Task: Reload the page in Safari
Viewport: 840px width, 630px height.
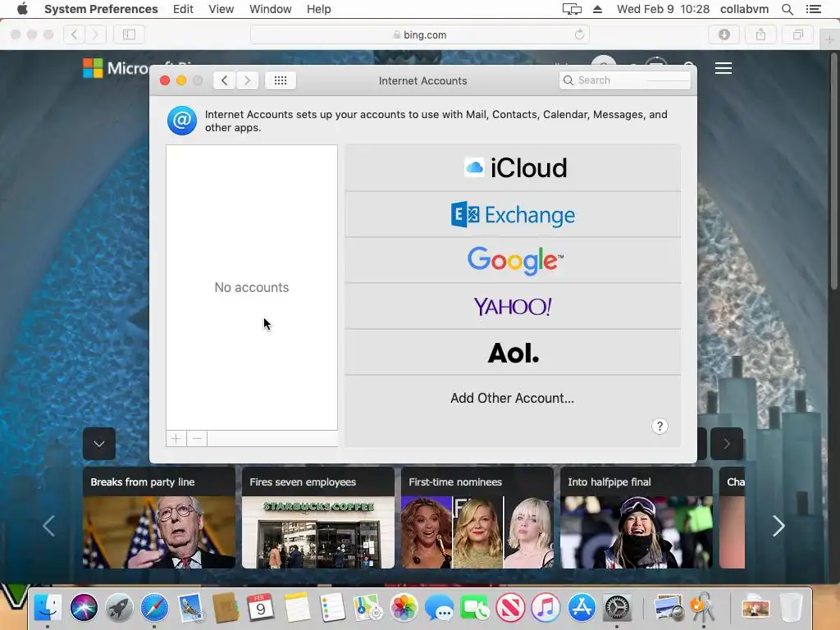Action: pyautogui.click(x=579, y=34)
